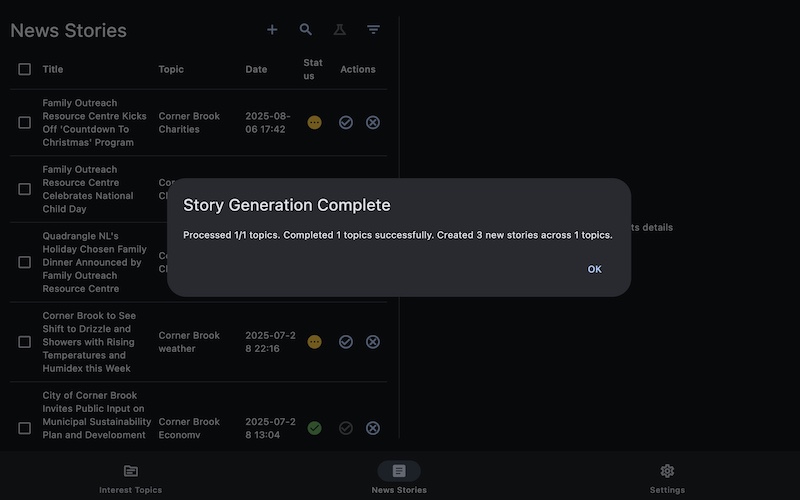Viewport: 800px width, 500px height.
Task: Select the News Stories bottom tab
Action: (399, 479)
